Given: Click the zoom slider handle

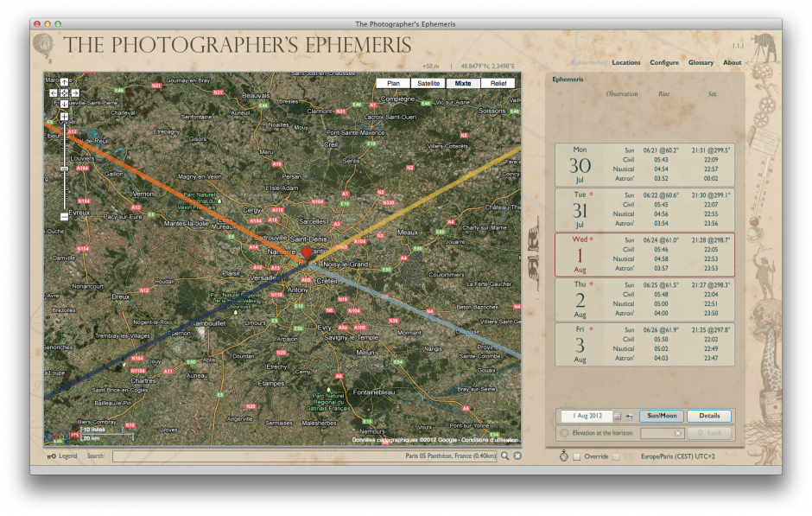Looking at the screenshot, I should tap(64, 169).
